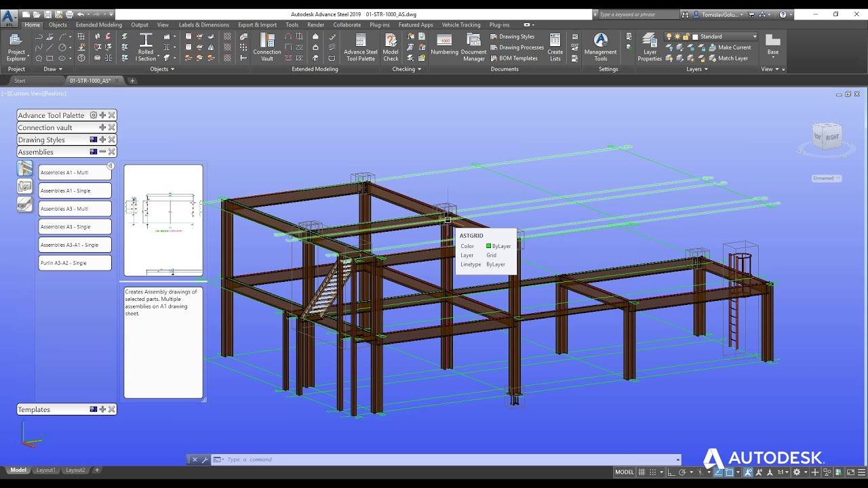
Task: Select Assemblies A3 - Single style
Action: point(75,226)
